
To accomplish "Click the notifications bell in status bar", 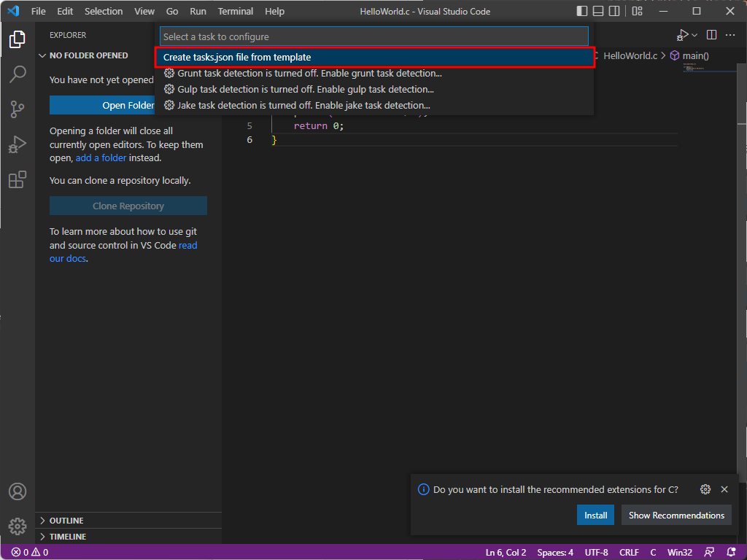I will point(731,553).
